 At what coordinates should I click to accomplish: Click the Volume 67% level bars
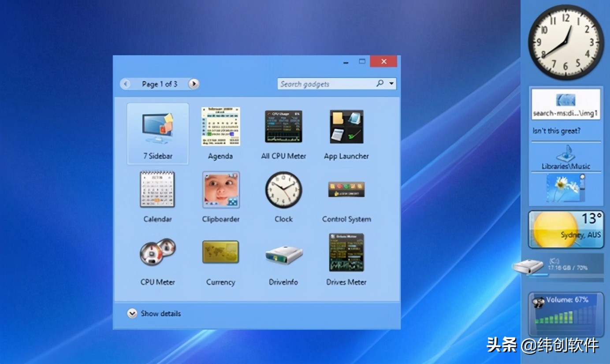point(565,315)
